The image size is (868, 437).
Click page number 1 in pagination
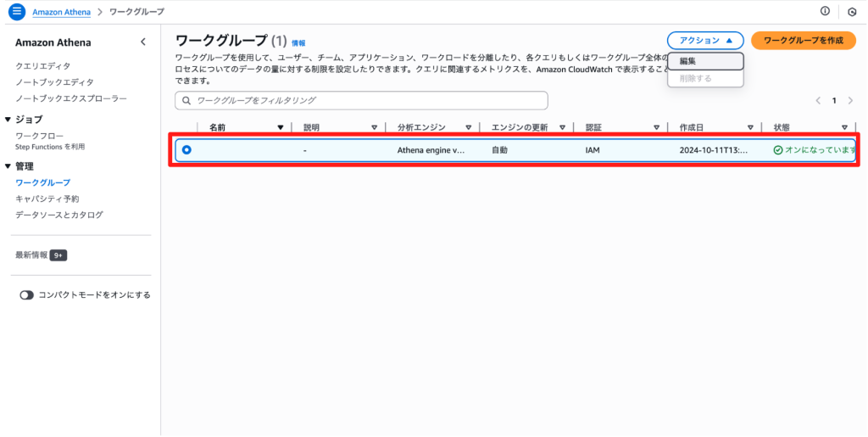click(834, 101)
